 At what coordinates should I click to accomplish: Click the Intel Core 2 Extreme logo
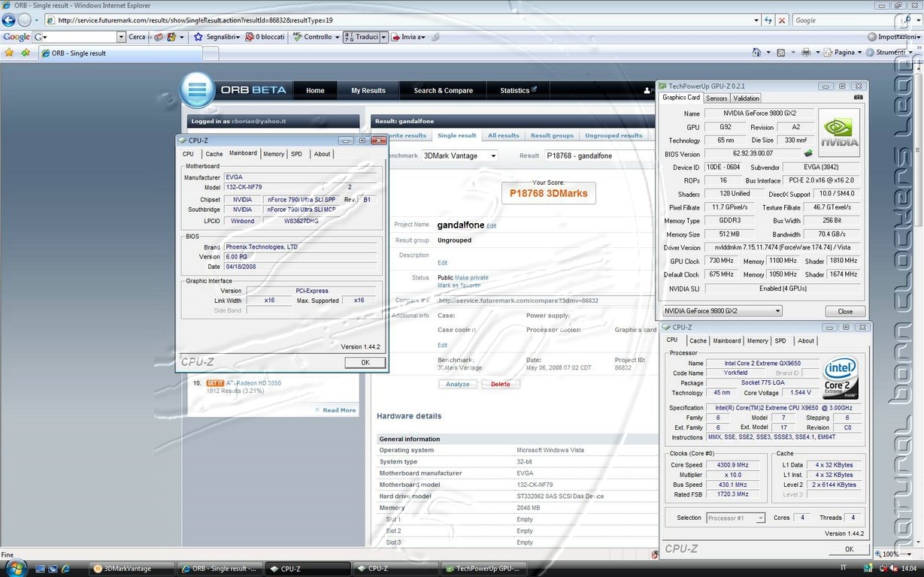point(841,378)
